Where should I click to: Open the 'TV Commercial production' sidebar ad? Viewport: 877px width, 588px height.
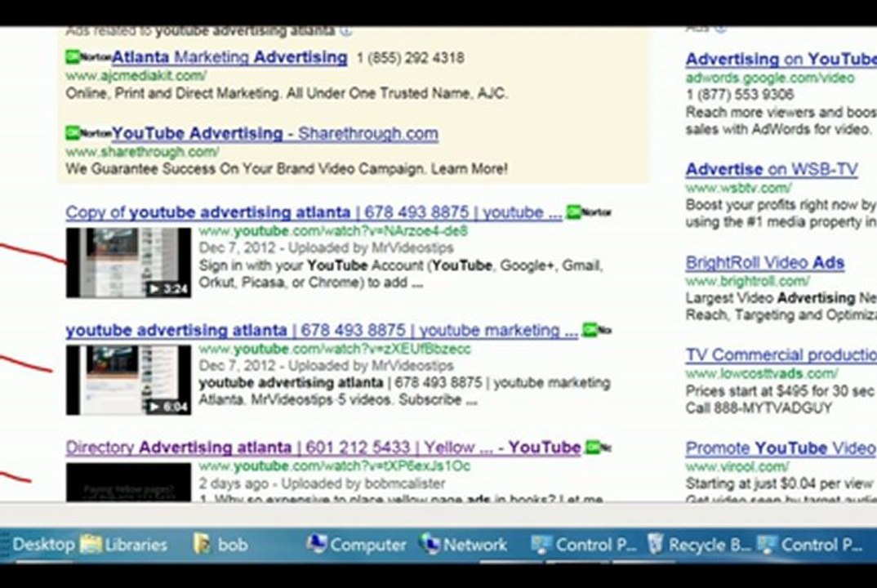point(781,354)
